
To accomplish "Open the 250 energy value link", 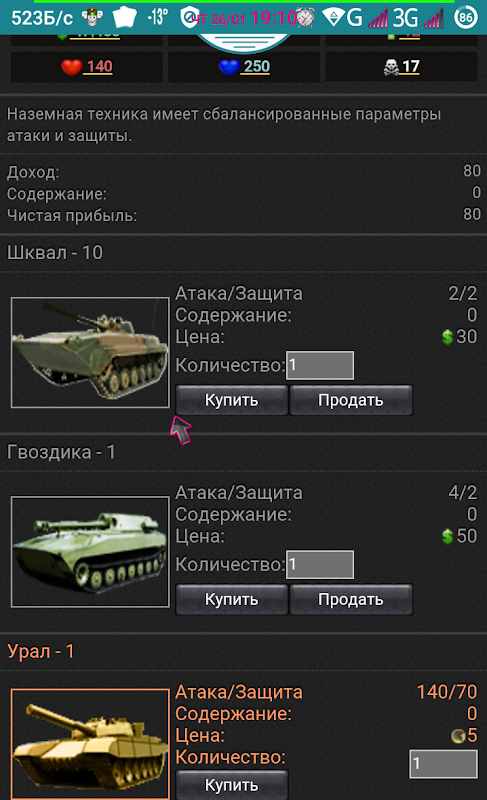I will [x=257, y=67].
